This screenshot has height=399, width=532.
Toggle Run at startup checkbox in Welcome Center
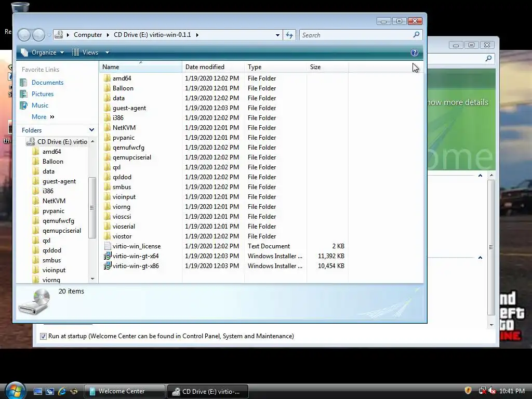tap(43, 336)
